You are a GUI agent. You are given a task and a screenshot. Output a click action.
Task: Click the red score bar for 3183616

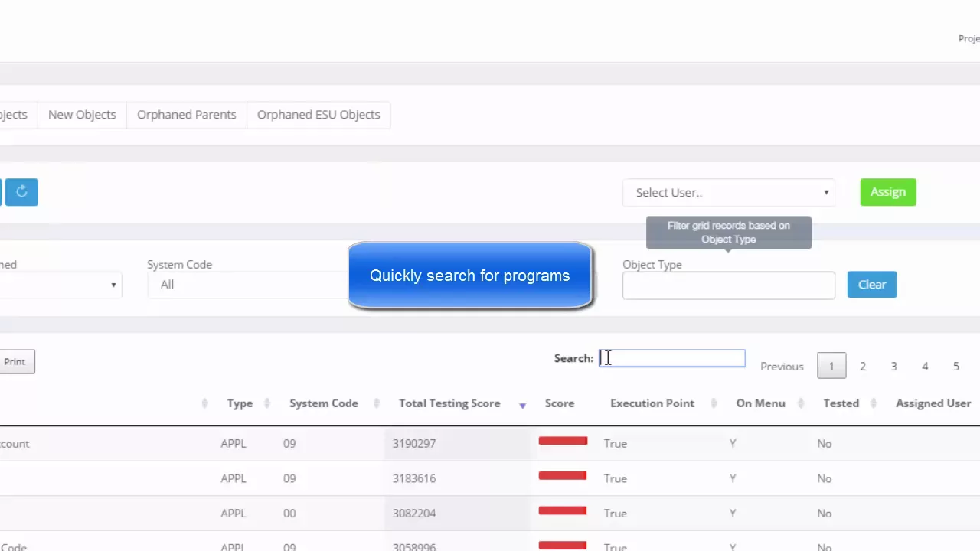[x=563, y=476]
